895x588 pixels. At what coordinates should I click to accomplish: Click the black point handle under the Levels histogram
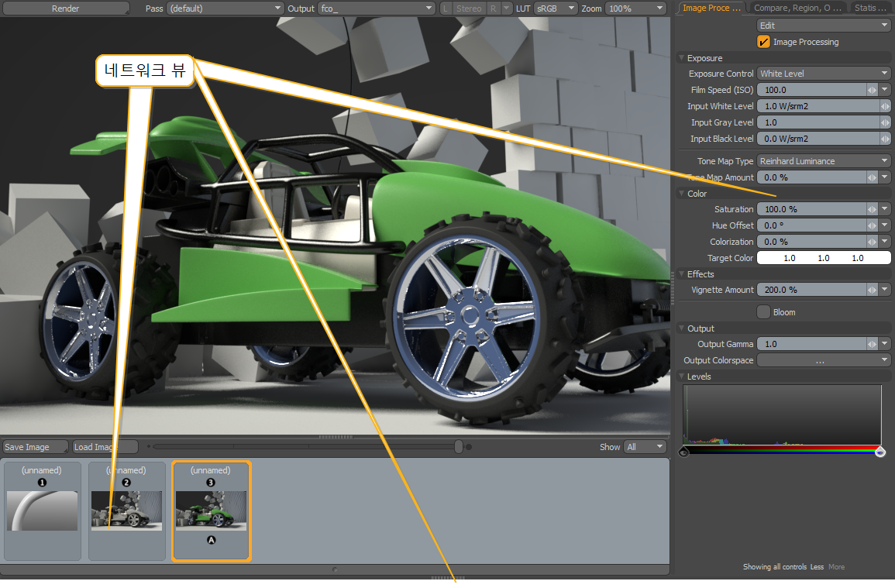point(683,452)
